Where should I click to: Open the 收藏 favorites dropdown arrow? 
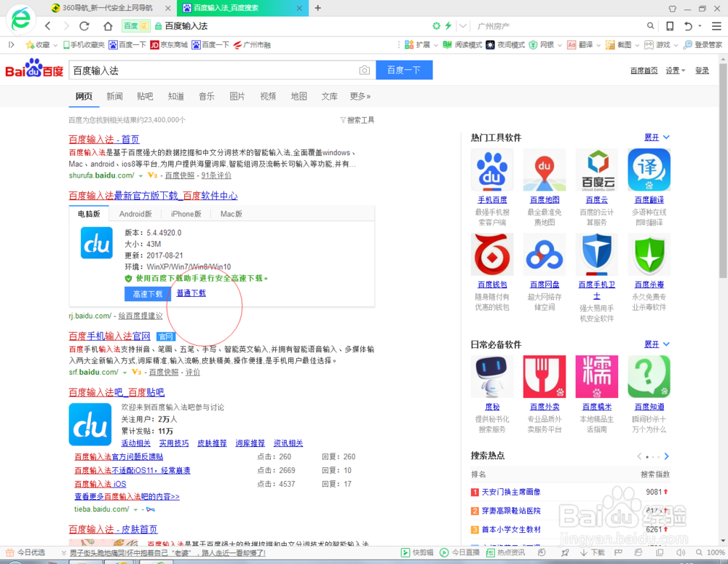click(x=55, y=45)
